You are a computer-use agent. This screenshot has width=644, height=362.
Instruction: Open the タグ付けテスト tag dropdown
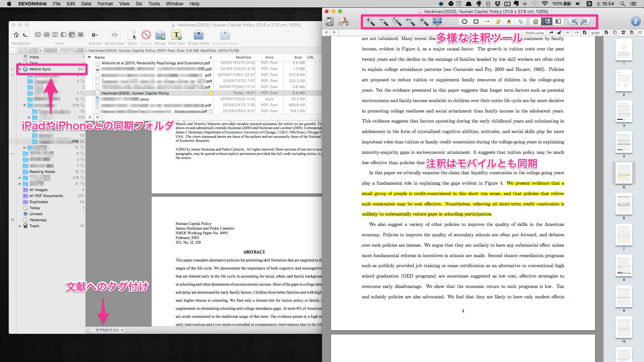[x=109, y=330]
